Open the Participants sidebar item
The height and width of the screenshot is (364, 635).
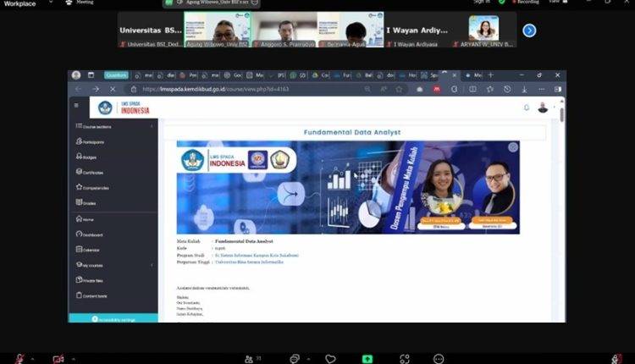pos(90,141)
